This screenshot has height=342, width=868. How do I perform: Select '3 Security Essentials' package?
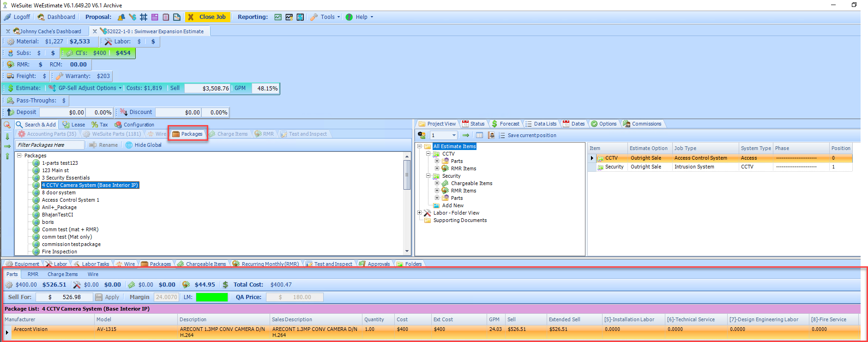(x=66, y=178)
